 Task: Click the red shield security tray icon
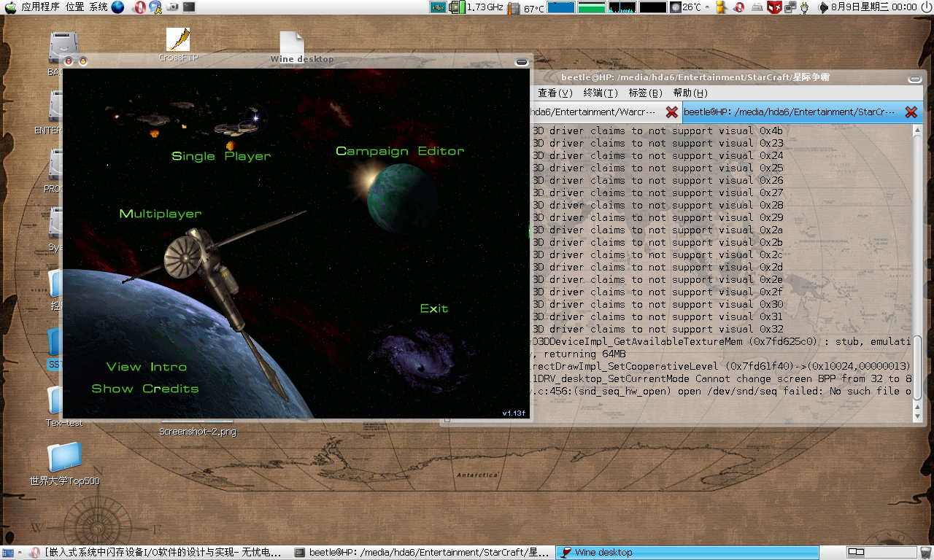[x=773, y=7]
